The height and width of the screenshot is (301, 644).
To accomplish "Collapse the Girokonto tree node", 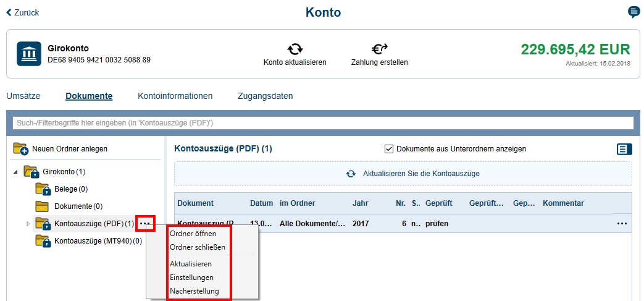I will pyautogui.click(x=15, y=172).
